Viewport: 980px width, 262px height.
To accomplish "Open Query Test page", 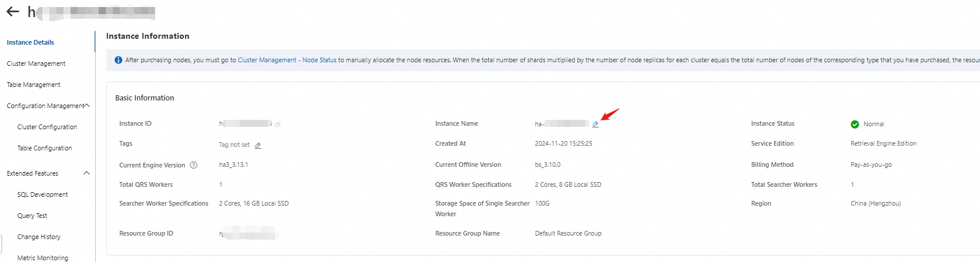I will [32, 216].
